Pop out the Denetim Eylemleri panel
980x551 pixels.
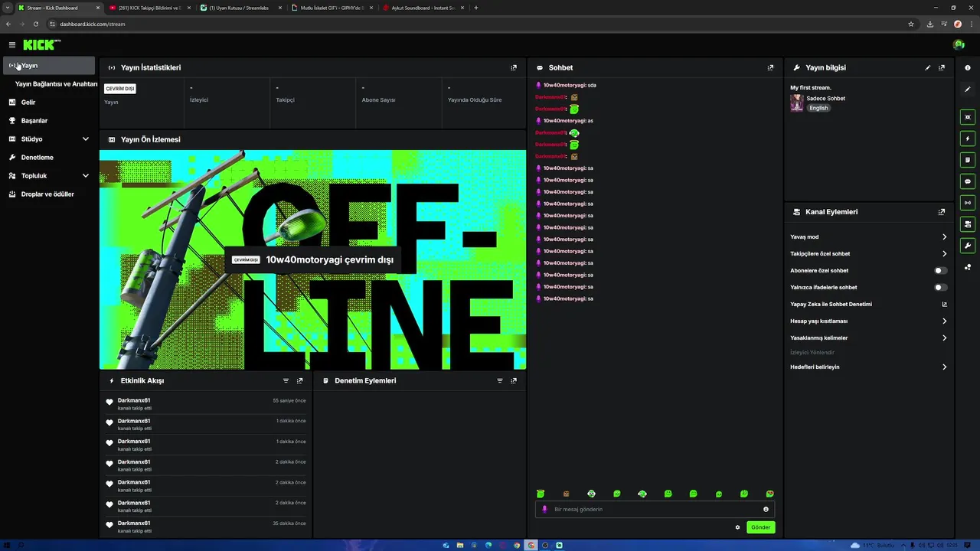[x=514, y=380]
